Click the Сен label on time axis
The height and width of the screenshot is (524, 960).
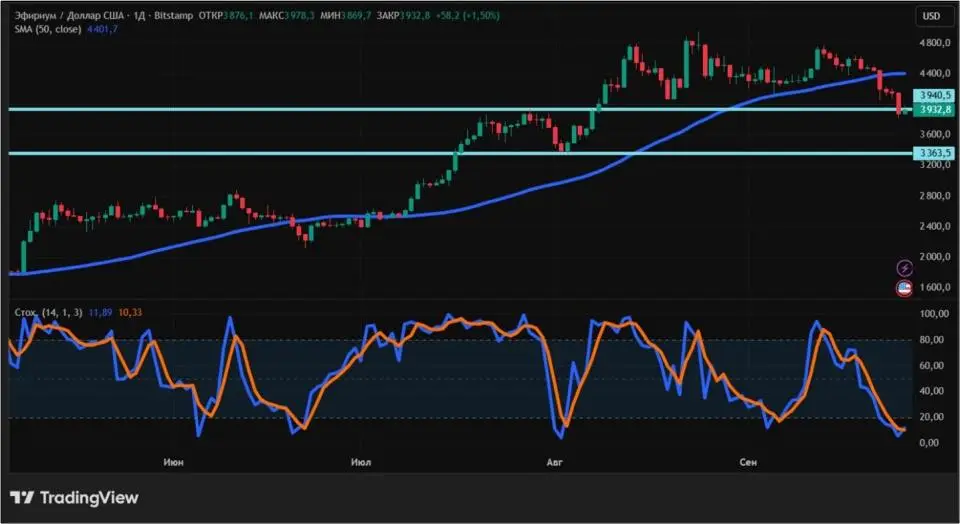coord(748,462)
